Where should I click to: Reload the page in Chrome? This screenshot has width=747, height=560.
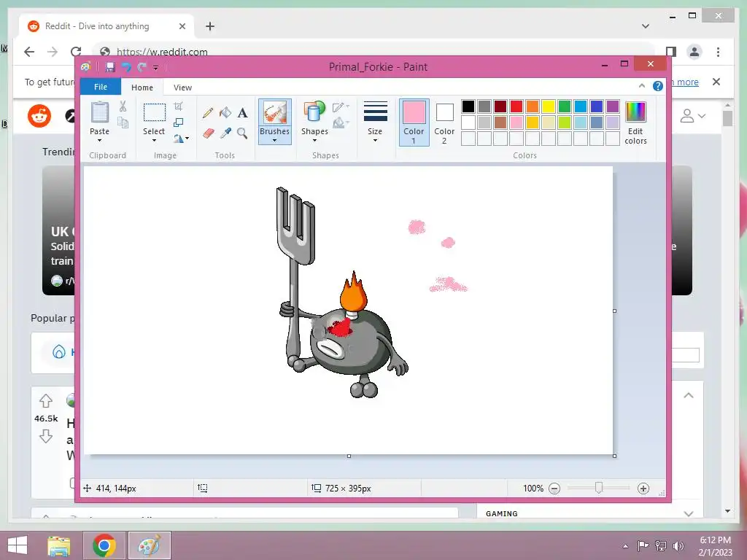click(76, 52)
